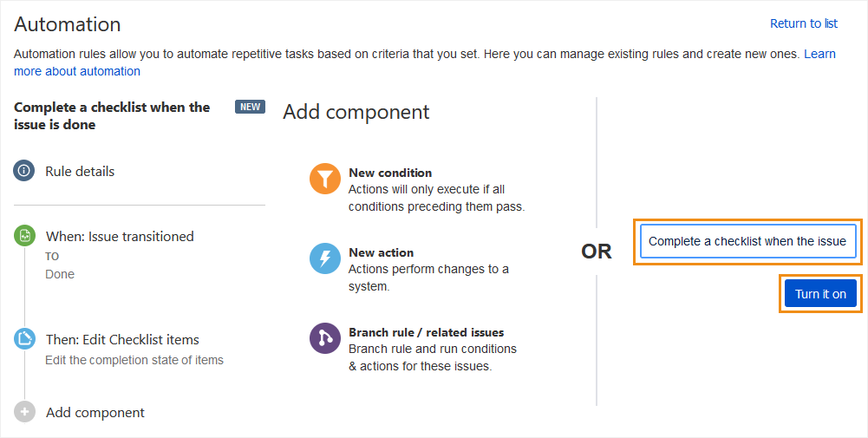Viewport: 868px width, 438px height.
Task: Click the blue New action lightning icon
Action: [x=325, y=258]
